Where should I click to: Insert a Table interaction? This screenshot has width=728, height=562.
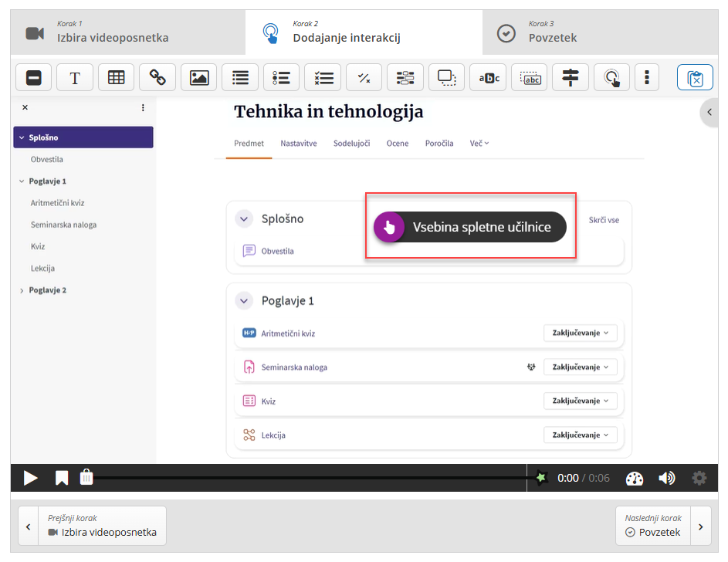point(117,77)
